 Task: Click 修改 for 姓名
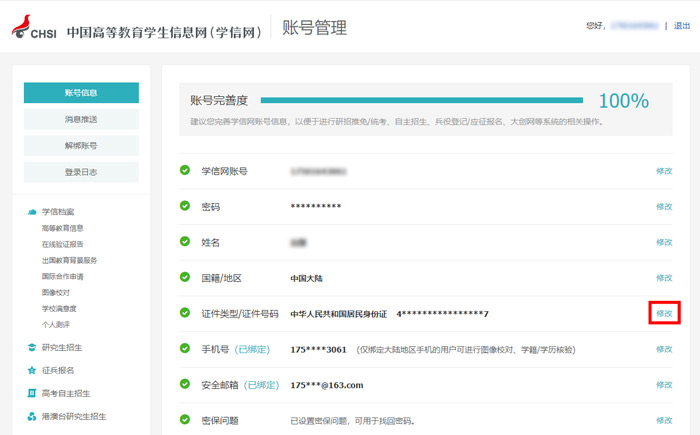(x=664, y=242)
